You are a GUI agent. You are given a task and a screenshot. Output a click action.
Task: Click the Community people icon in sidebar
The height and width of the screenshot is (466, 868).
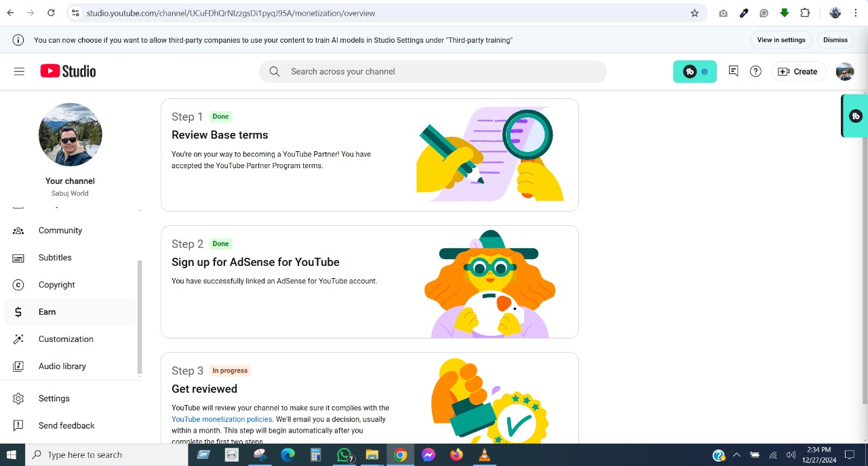[18, 231]
